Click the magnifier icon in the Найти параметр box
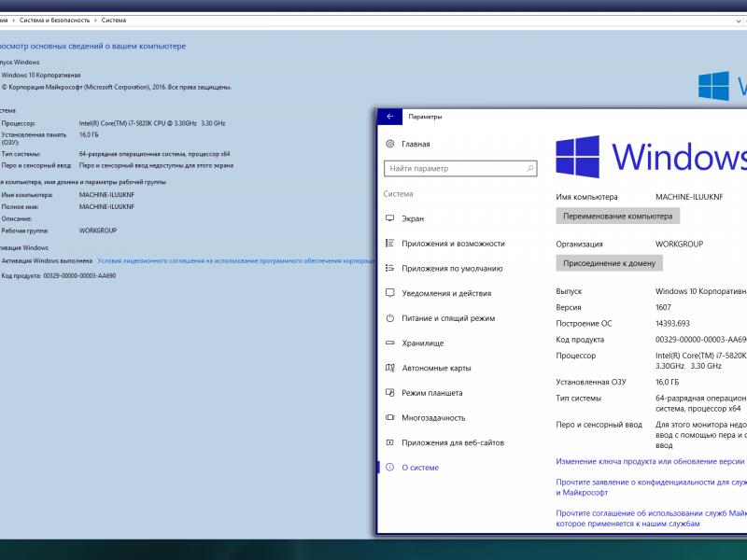The width and height of the screenshot is (747, 560). 529,169
